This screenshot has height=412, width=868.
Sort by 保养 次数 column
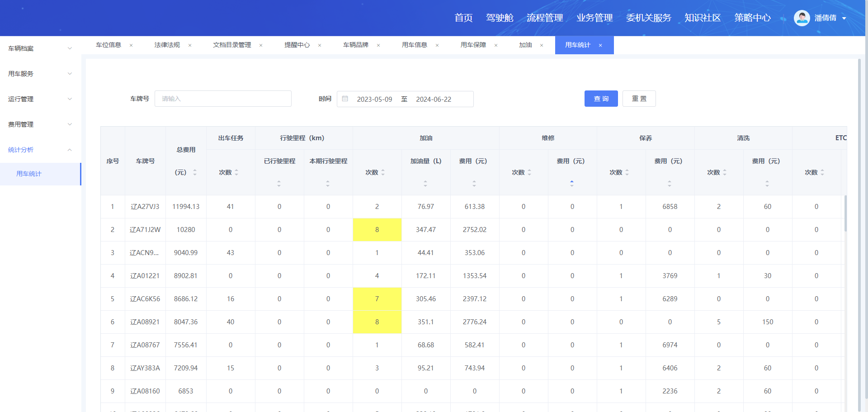point(627,172)
